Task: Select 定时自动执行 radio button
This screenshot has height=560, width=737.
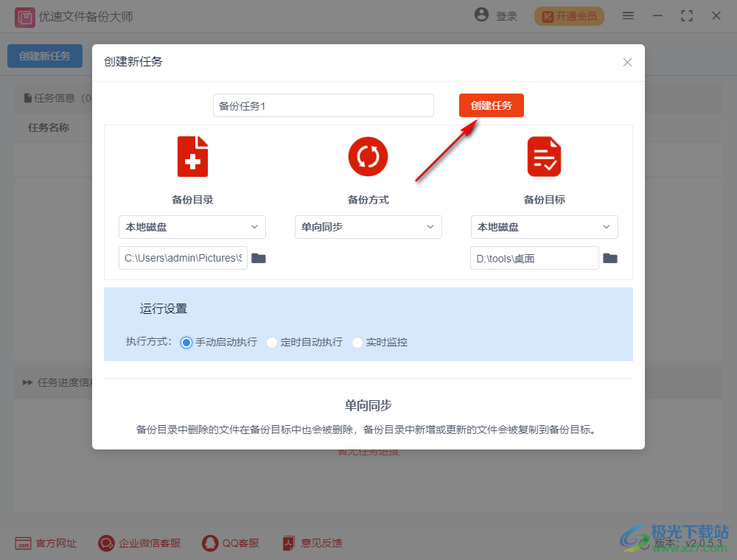Action: point(272,343)
